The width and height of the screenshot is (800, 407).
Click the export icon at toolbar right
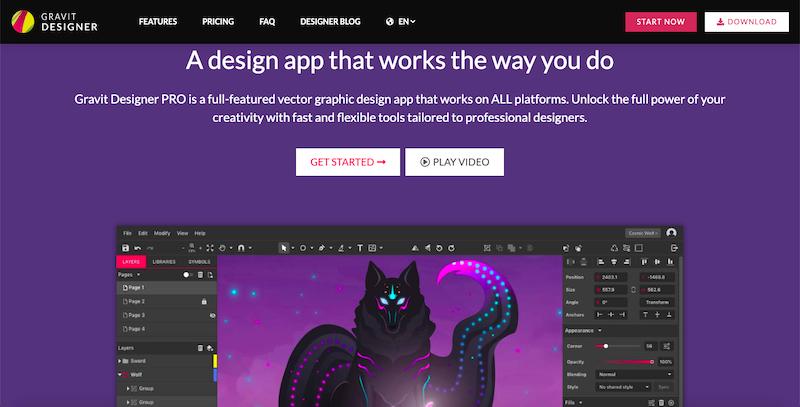tap(674, 248)
